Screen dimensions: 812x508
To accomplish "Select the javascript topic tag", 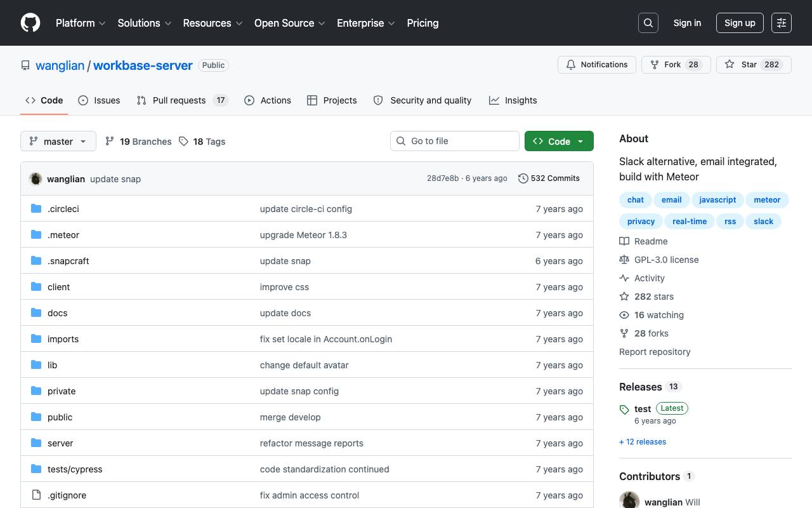I will (x=717, y=200).
